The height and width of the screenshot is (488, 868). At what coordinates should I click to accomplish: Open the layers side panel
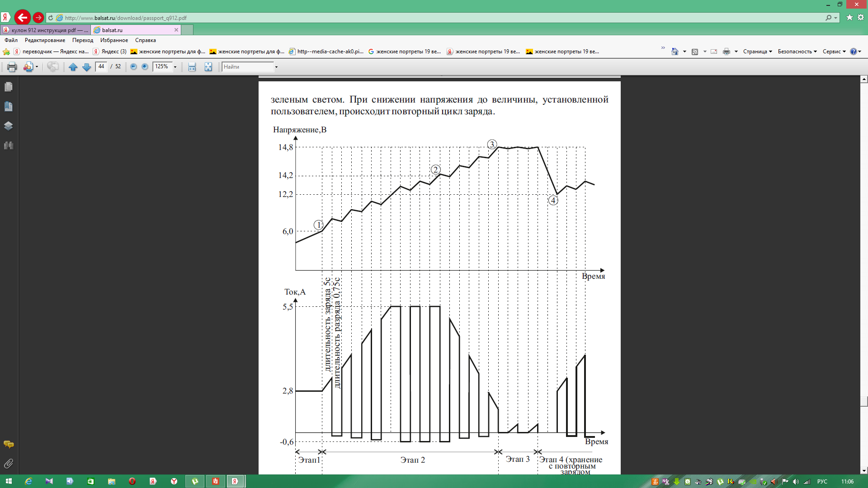click(9, 126)
